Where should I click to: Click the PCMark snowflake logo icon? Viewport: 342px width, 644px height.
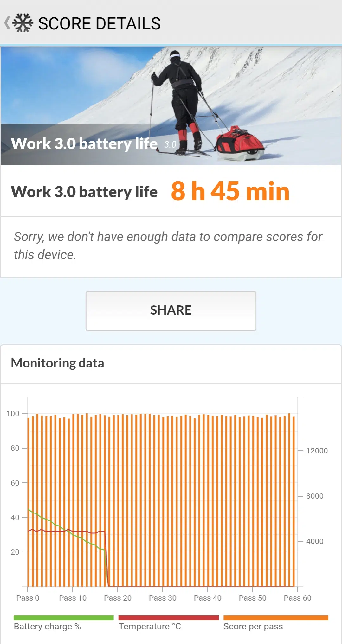(x=23, y=23)
